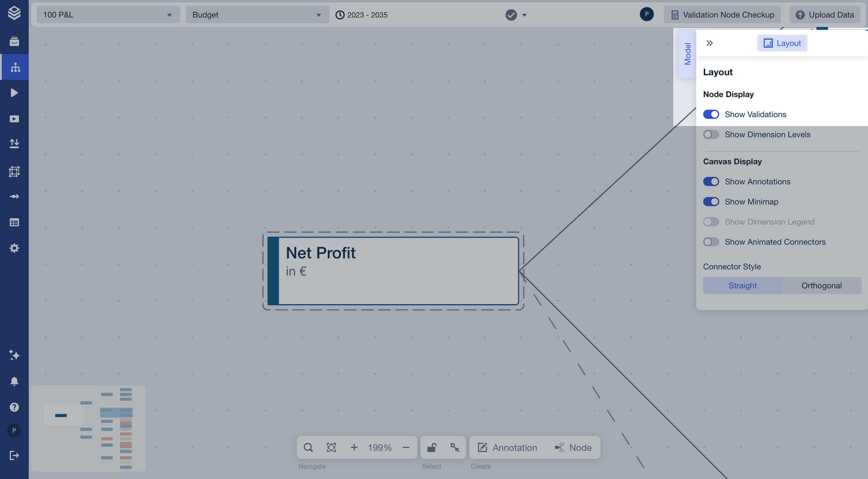Viewport: 868px width, 479px height.
Task: Select the search magnifier in navigate toolbar
Action: 308,447
